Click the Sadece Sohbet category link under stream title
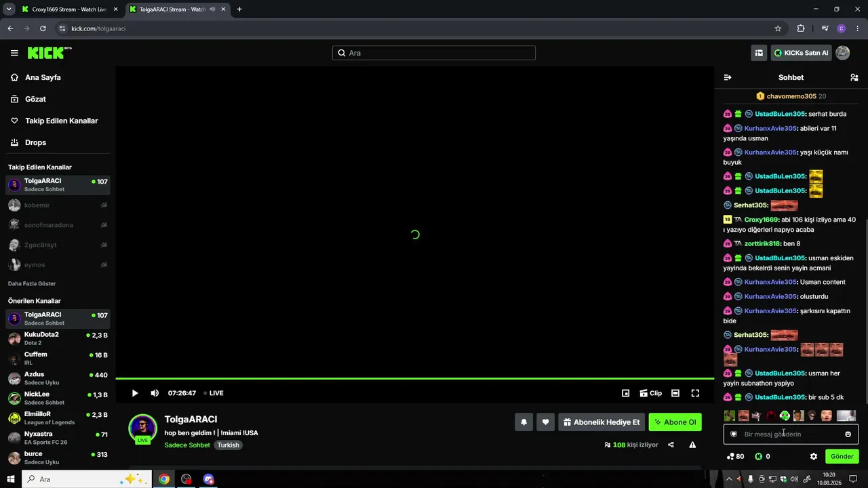Image resolution: width=868 pixels, height=488 pixels. [187, 445]
